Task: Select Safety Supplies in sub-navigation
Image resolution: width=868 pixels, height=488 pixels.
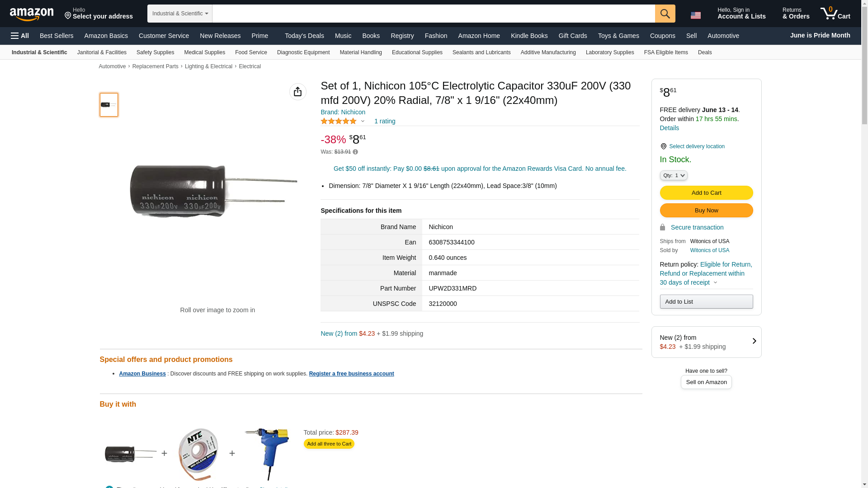Action: coord(155,52)
